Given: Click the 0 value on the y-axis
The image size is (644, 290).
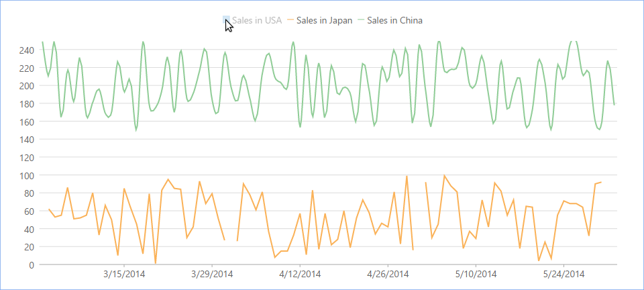Looking at the screenshot, I should pos(31,264).
